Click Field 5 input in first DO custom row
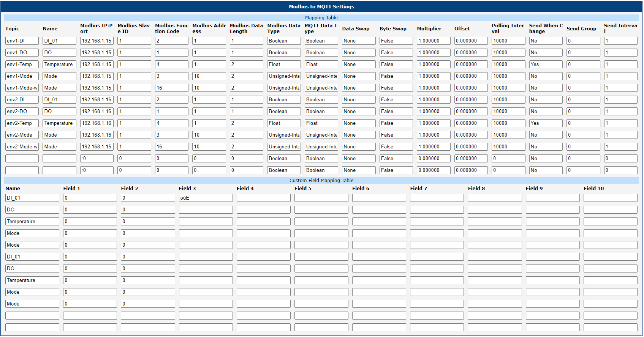The width and height of the screenshot is (644, 337). point(321,209)
